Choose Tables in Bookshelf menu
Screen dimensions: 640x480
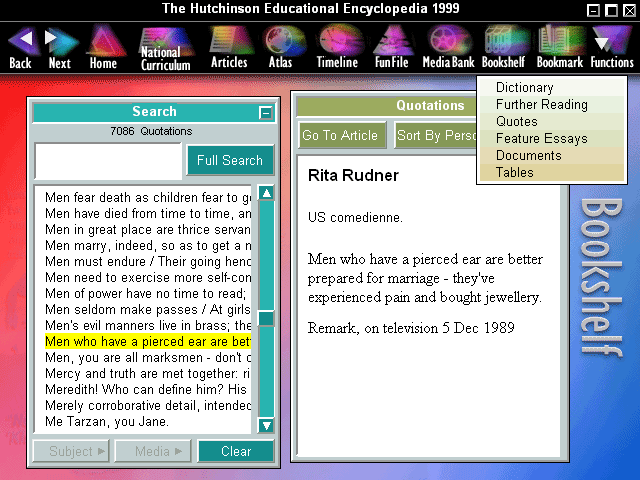(552, 173)
